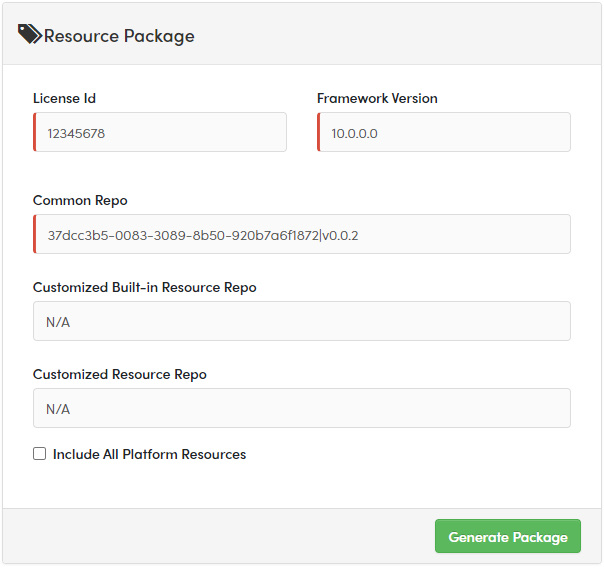This screenshot has height=581, width=604.
Task: Focus the Framework Version input field
Action: click(444, 132)
